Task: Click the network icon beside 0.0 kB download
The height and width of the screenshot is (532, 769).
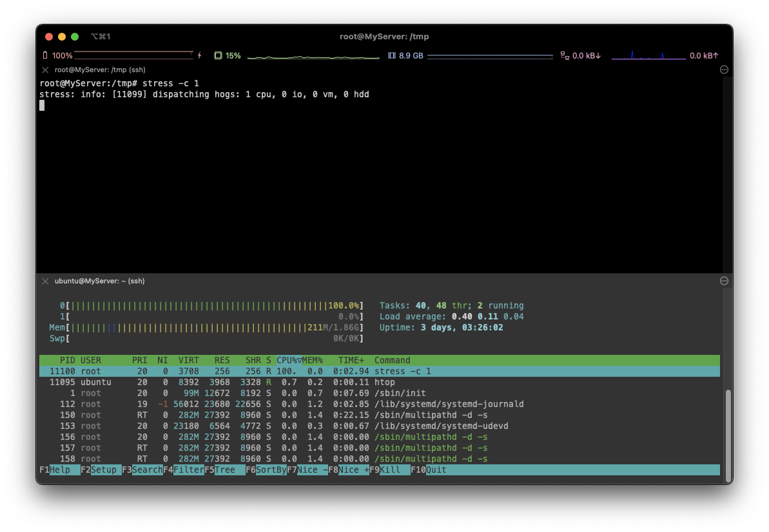Action: click(565, 55)
